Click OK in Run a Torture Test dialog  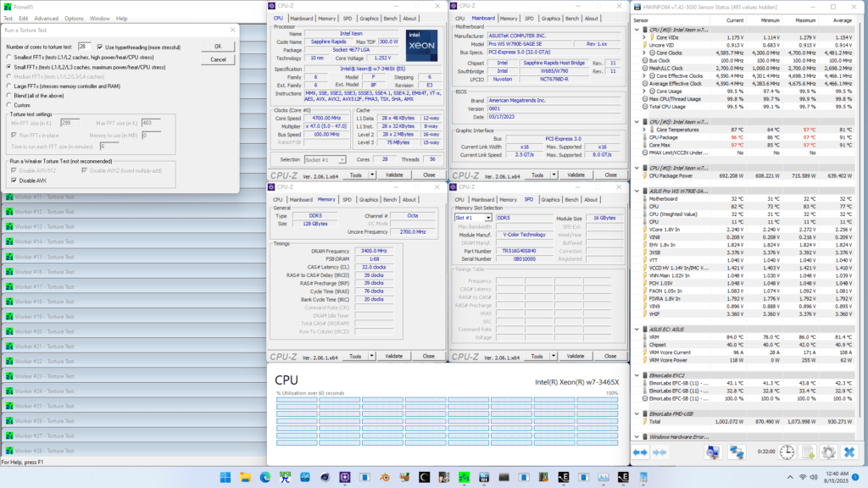tap(218, 47)
